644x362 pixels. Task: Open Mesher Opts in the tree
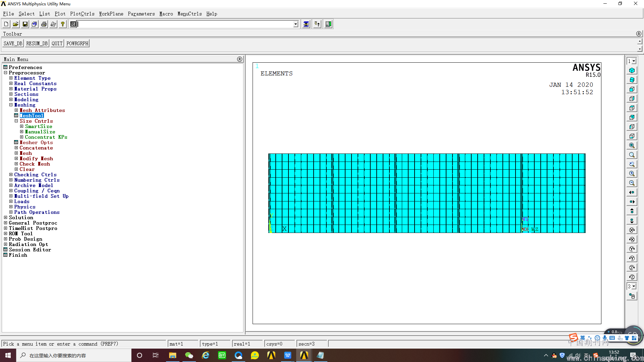coord(36,142)
